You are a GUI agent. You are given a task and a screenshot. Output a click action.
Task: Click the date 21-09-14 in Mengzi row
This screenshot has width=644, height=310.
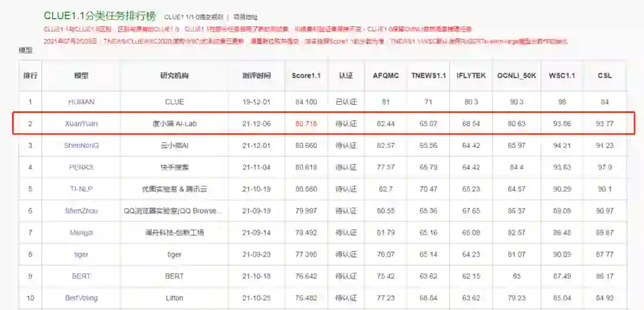coord(256,232)
